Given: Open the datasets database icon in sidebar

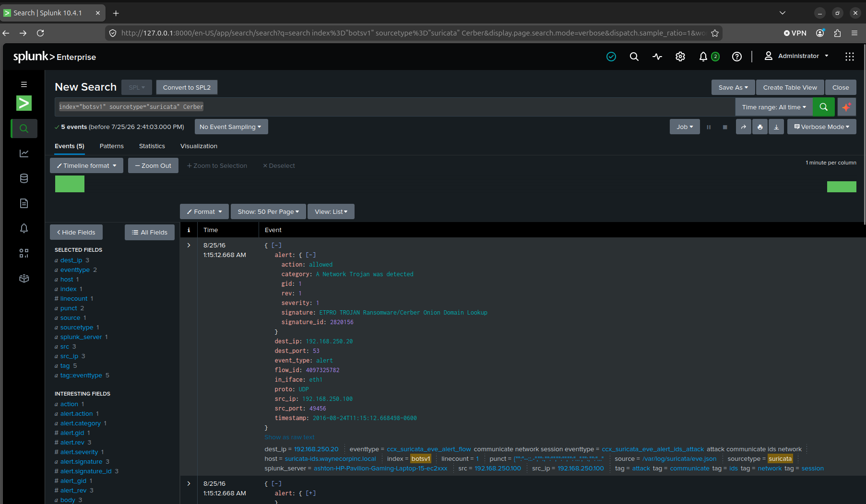Looking at the screenshot, I should pos(24,178).
